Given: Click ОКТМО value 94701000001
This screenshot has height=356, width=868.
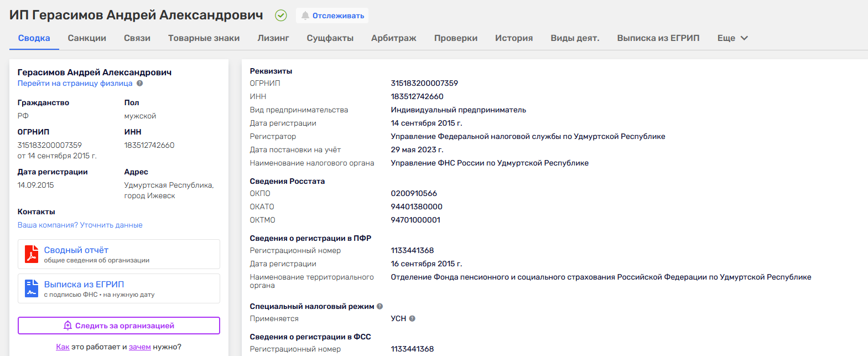Looking at the screenshot, I should click(x=415, y=220).
